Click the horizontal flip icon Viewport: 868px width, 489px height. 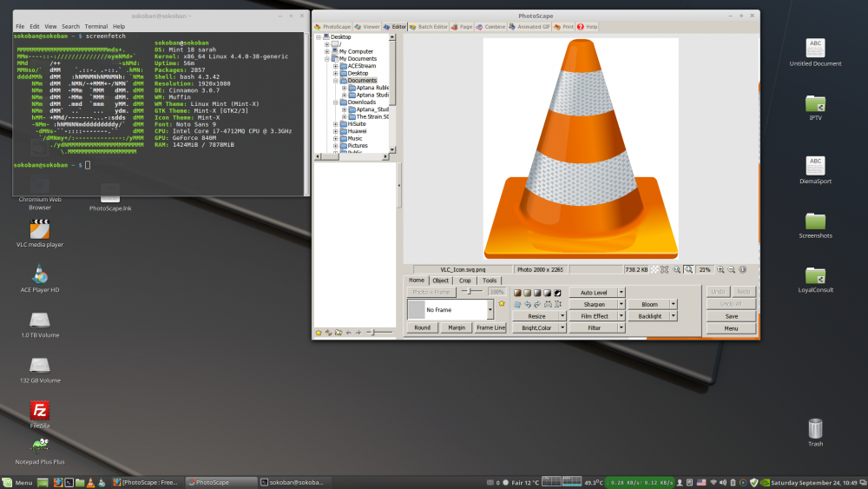tap(548, 305)
